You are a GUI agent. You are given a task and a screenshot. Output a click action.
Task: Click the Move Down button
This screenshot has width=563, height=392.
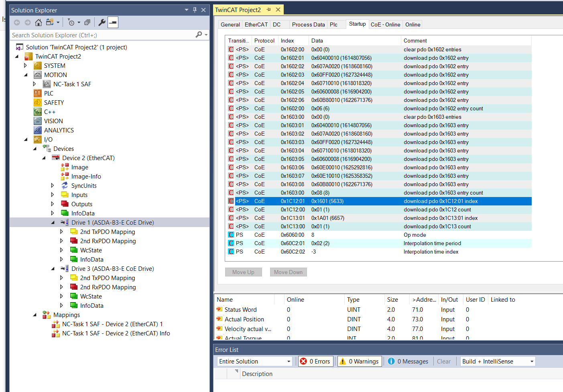[x=288, y=272]
